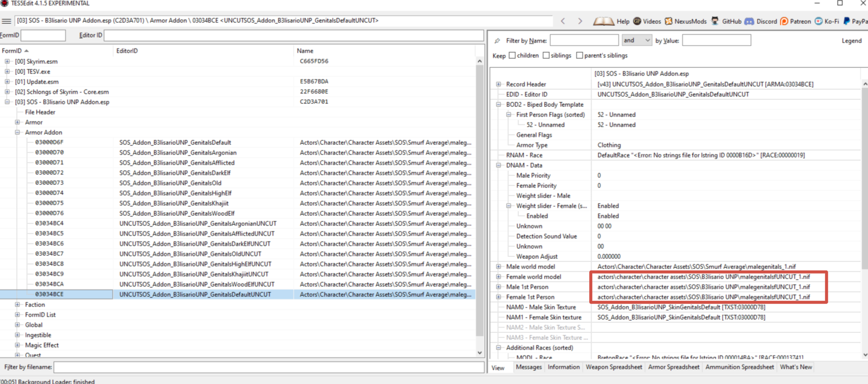Screen dimensions: 868x384
Task: Open the Patreon page icon
Action: pos(784,21)
